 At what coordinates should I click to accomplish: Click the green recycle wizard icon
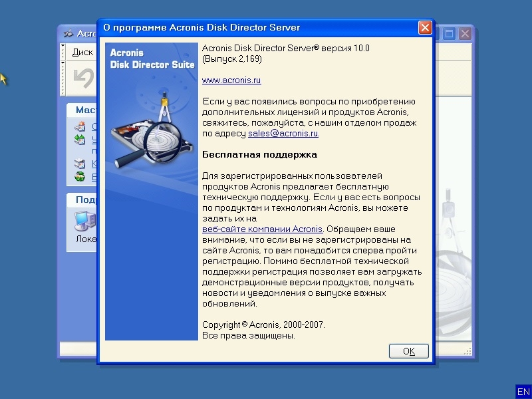click(80, 177)
